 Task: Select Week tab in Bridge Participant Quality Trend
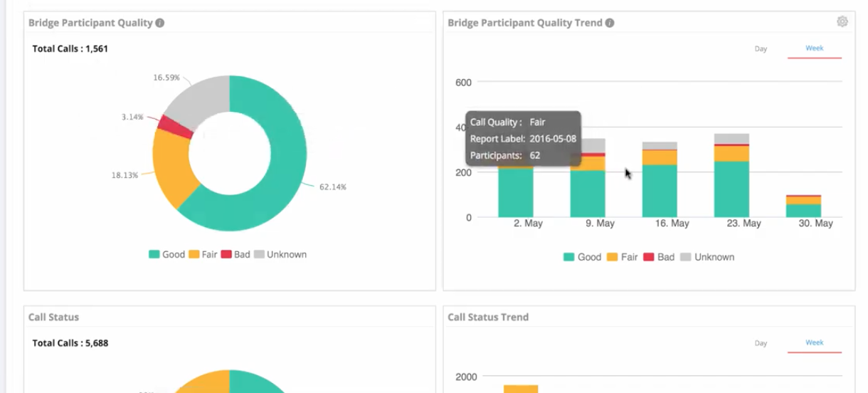[815, 48]
